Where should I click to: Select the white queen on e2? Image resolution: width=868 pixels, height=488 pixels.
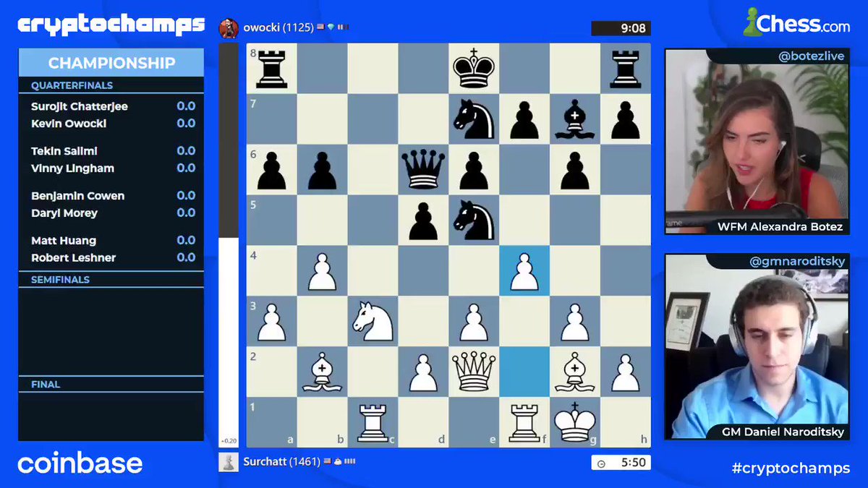tap(474, 372)
